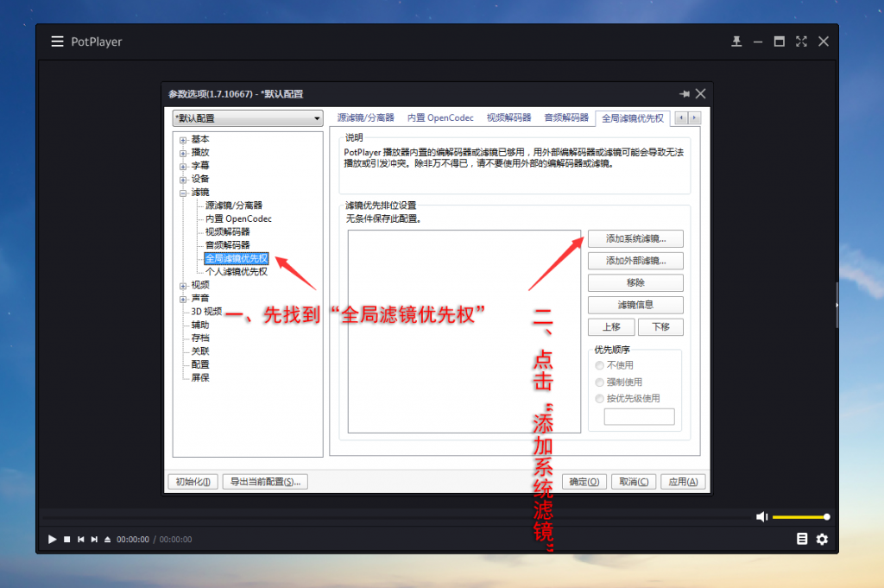Switch to the 音频解码器 tab

coord(566,117)
